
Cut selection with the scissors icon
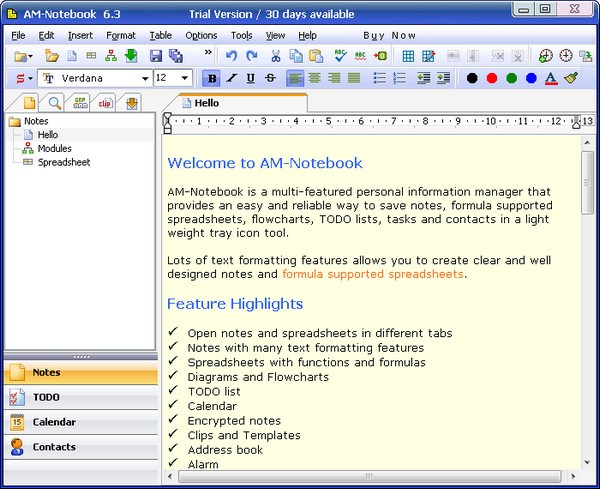coord(276,56)
